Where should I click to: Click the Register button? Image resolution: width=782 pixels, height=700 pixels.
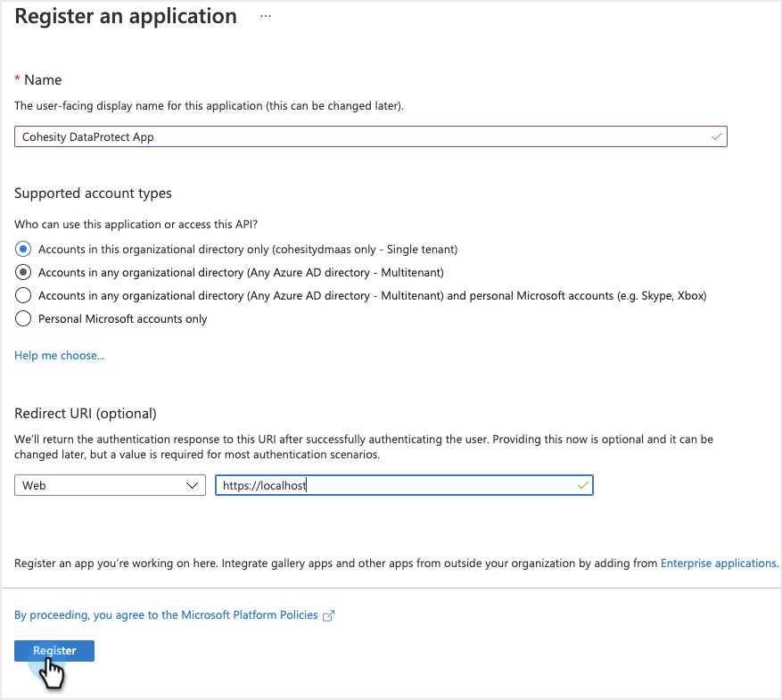54,651
